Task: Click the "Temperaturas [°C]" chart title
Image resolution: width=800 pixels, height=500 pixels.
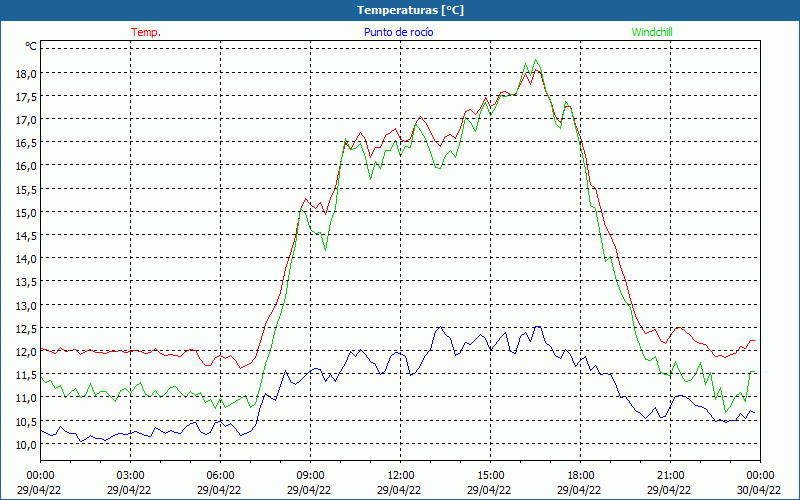Action: tap(410, 10)
